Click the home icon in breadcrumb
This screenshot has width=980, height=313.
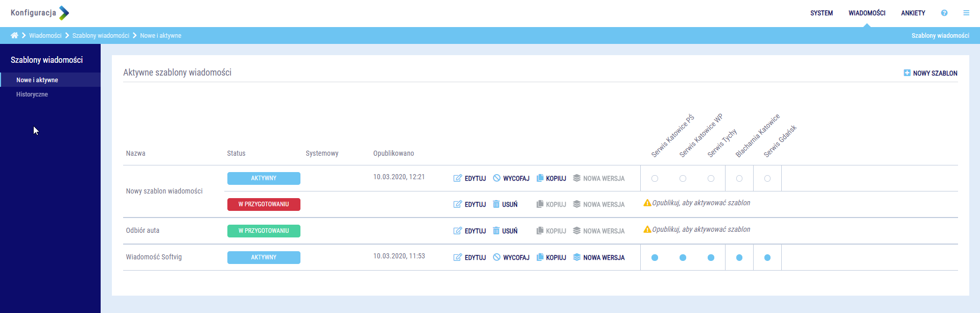(x=14, y=35)
